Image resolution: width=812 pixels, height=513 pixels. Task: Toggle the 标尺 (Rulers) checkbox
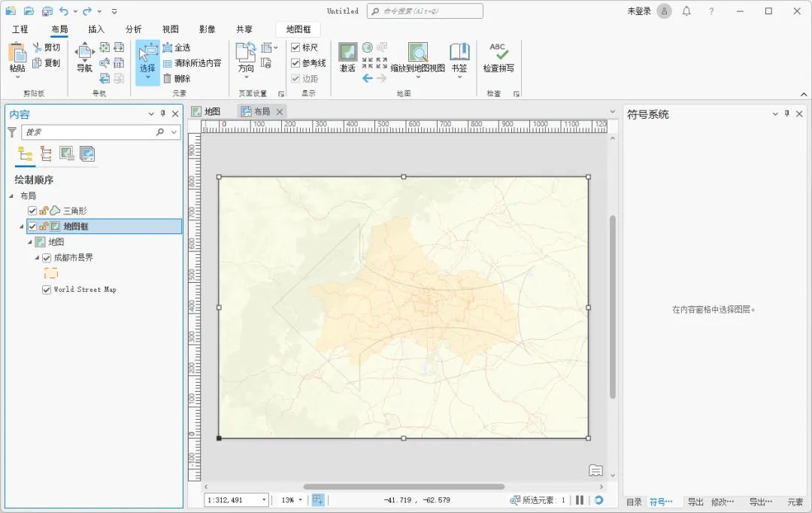295,47
